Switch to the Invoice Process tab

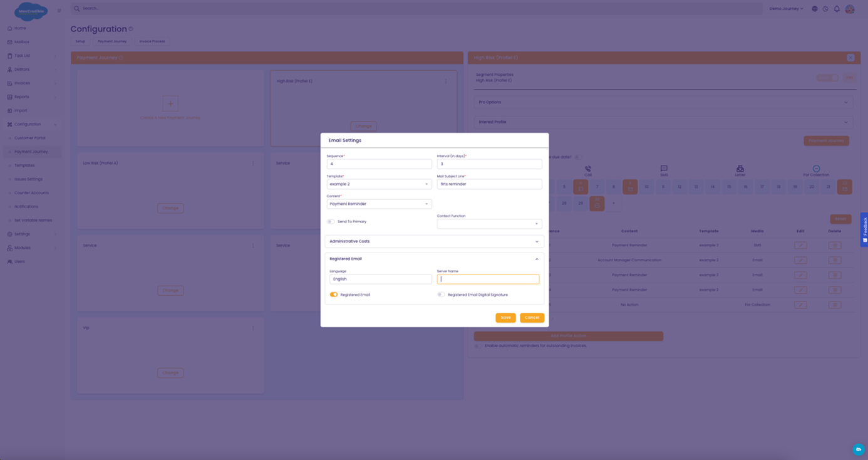[152, 41]
